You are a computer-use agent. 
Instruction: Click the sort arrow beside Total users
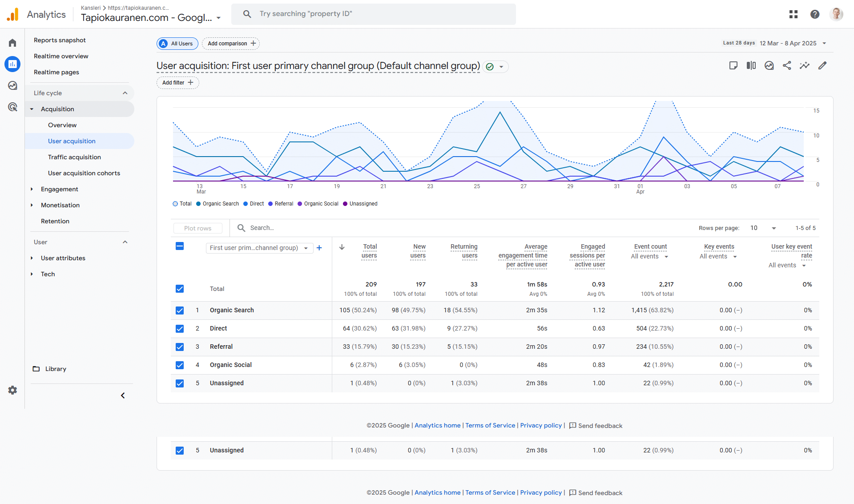tap(342, 247)
